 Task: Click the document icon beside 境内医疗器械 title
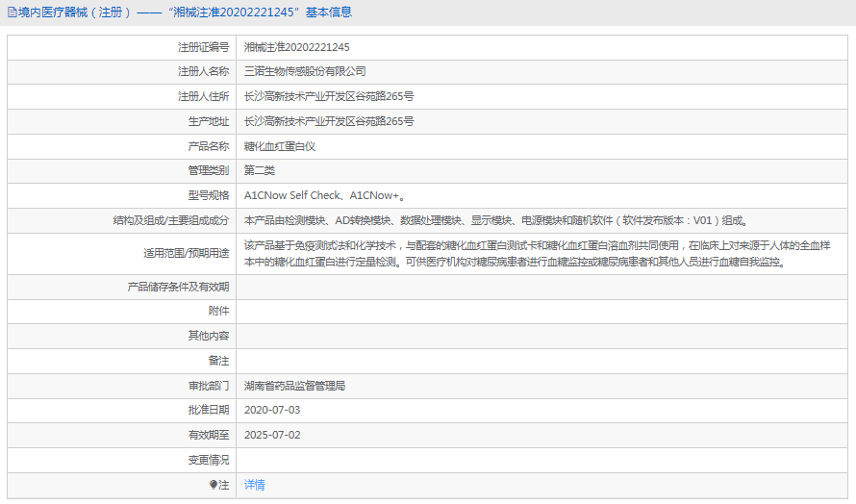point(12,13)
